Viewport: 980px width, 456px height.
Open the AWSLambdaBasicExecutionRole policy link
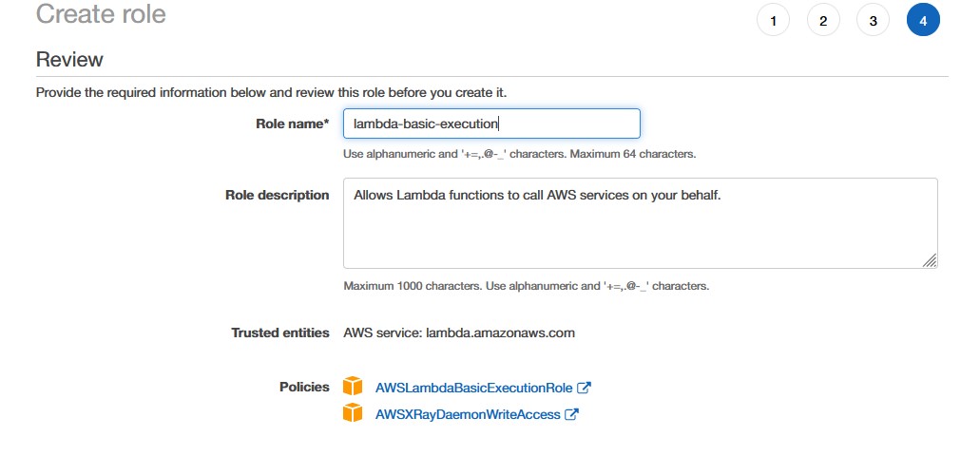coord(473,388)
